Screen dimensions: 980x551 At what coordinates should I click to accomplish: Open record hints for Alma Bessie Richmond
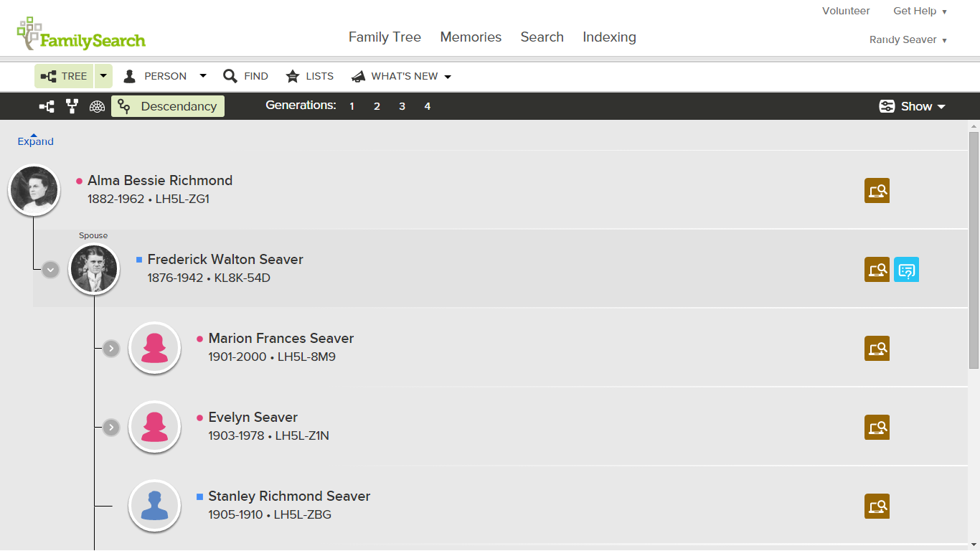(877, 190)
